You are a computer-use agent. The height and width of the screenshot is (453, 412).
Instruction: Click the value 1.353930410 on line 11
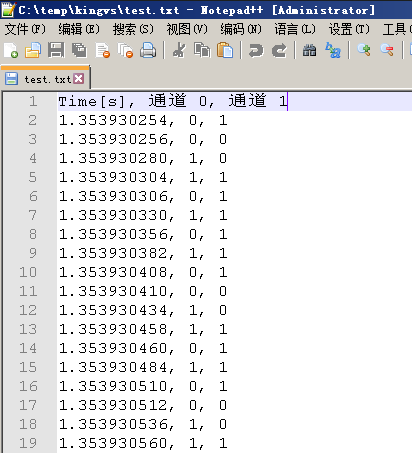(x=113, y=291)
